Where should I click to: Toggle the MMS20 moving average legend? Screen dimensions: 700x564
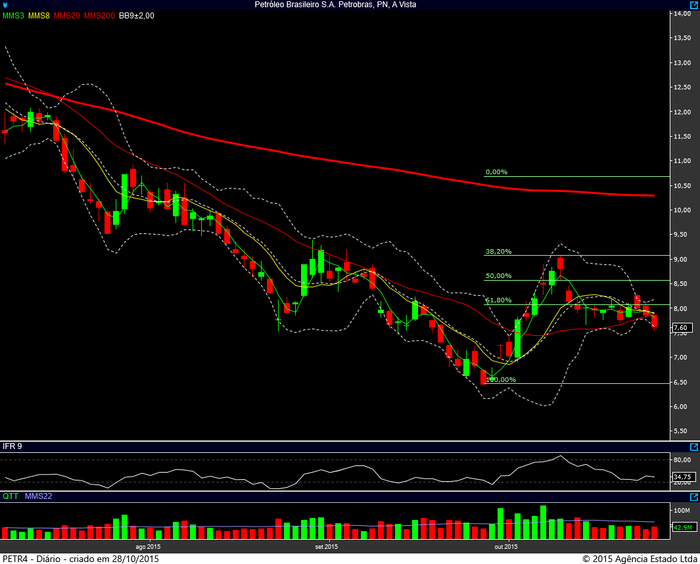(x=68, y=17)
